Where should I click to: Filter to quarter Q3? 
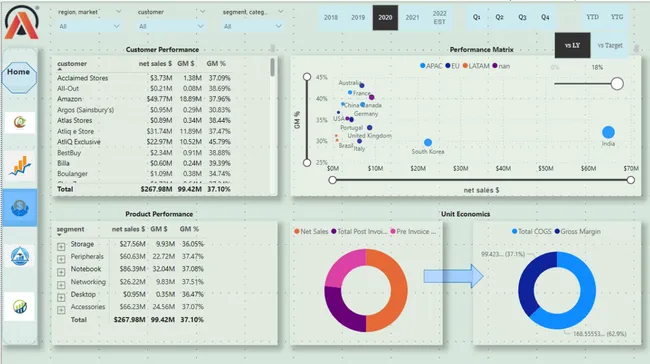(x=522, y=17)
